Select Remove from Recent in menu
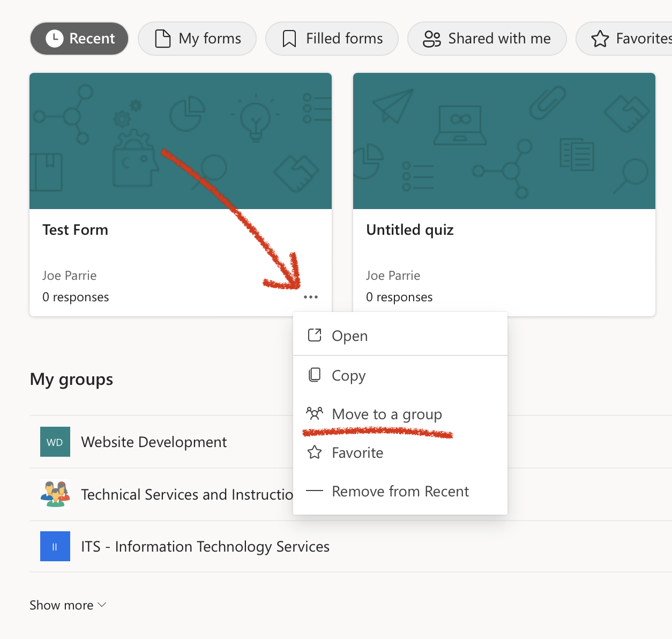This screenshot has height=639, width=672. [x=400, y=492]
